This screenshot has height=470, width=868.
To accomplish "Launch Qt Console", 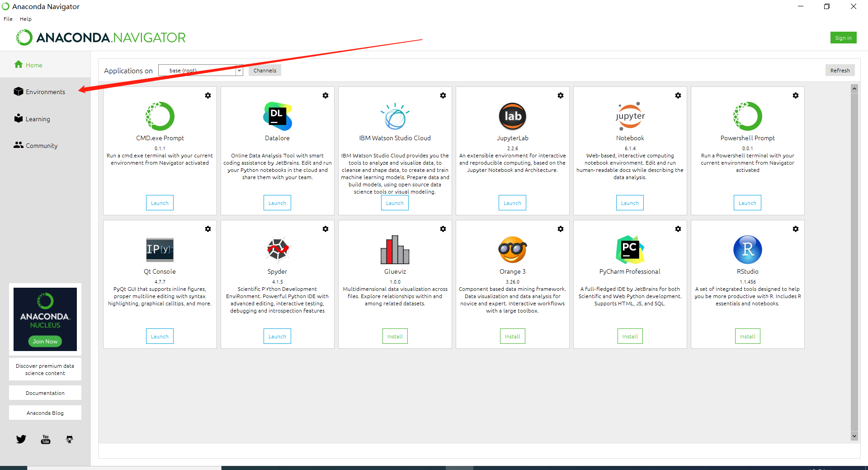I will 160,337.
